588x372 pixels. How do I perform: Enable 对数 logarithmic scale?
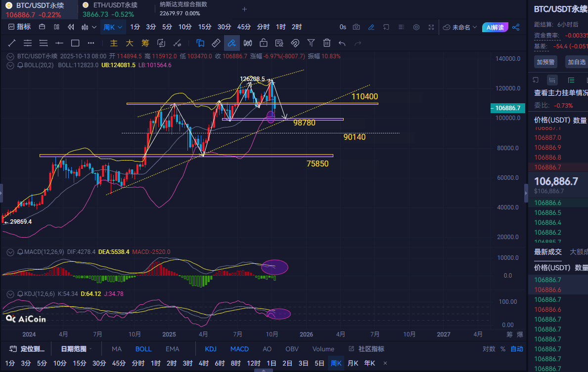click(x=489, y=349)
